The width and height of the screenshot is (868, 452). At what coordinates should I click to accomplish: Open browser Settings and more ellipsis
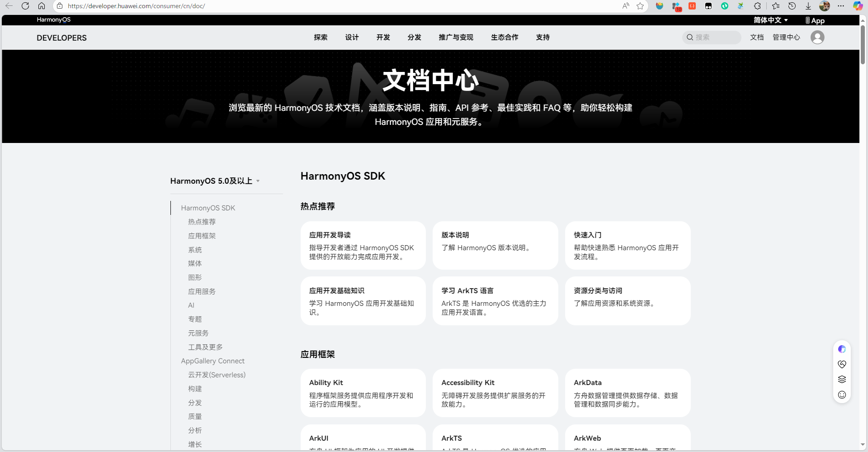pyautogui.click(x=841, y=6)
